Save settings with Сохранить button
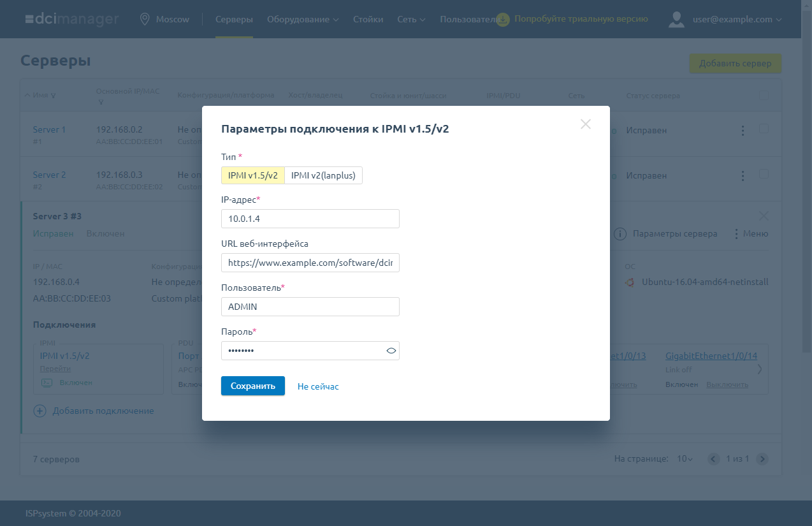812x526 pixels. pyautogui.click(x=253, y=386)
